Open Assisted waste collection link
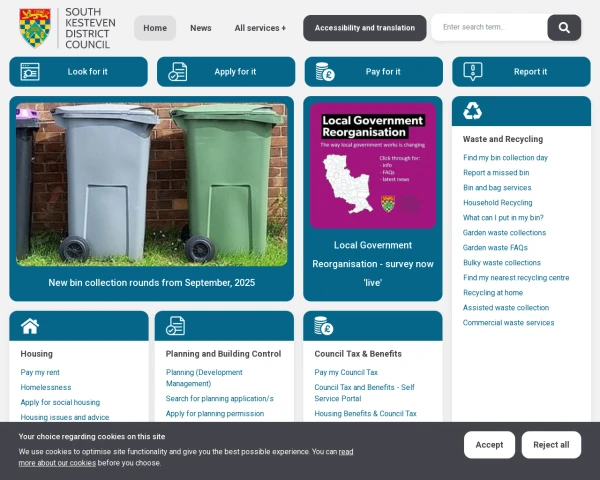Image resolution: width=600 pixels, height=480 pixels. click(x=506, y=307)
